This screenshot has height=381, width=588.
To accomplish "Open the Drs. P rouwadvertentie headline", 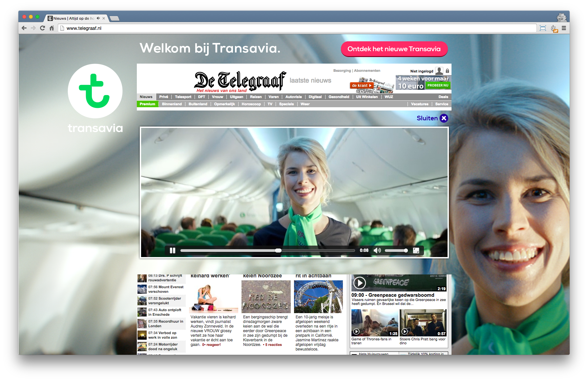I will (x=165, y=278).
